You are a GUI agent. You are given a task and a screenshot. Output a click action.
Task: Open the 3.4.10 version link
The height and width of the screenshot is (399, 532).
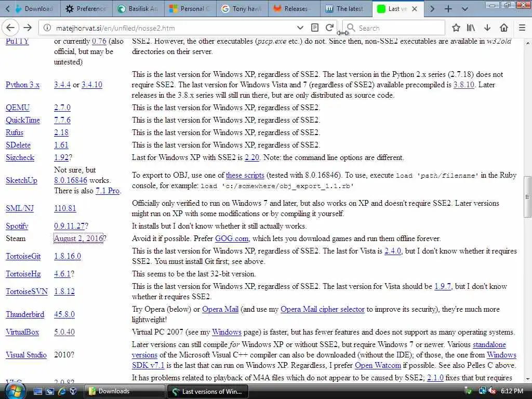[91, 85]
